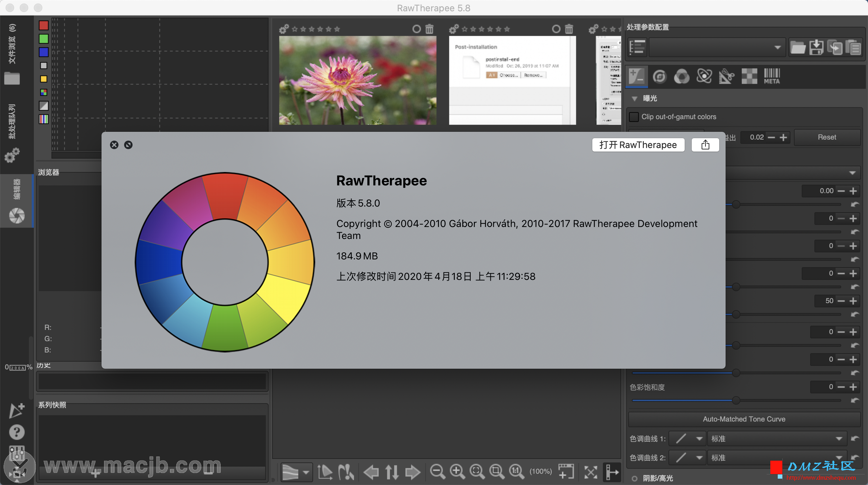The image size is (868, 485).
Task: Load a processing profile from file
Action: (797, 47)
